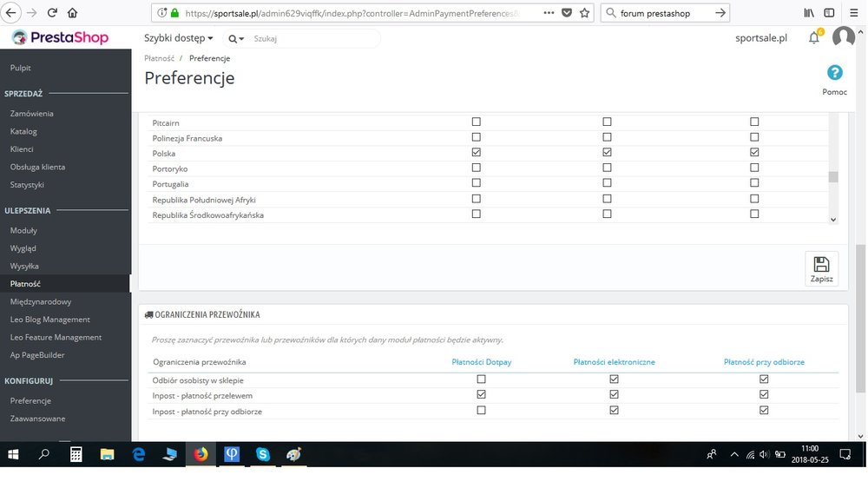Screen dimensions: 868x488
Task: Uncheck Płatności Dotpay for Inpost płatność przelewem
Action: click(481, 394)
